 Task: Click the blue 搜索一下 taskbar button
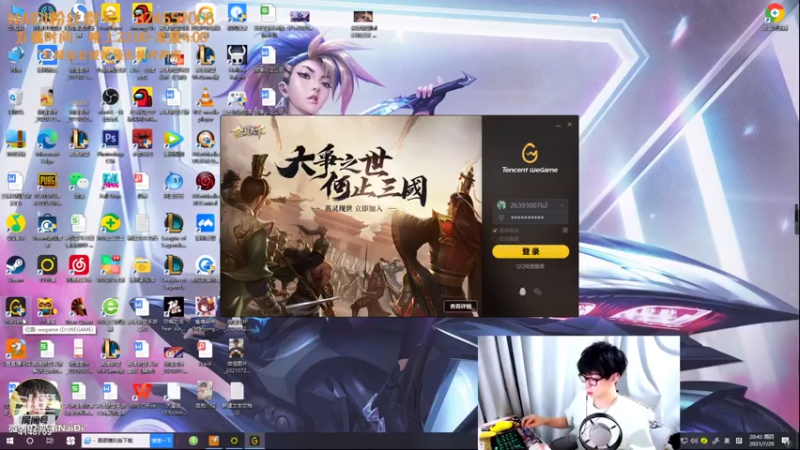162,440
